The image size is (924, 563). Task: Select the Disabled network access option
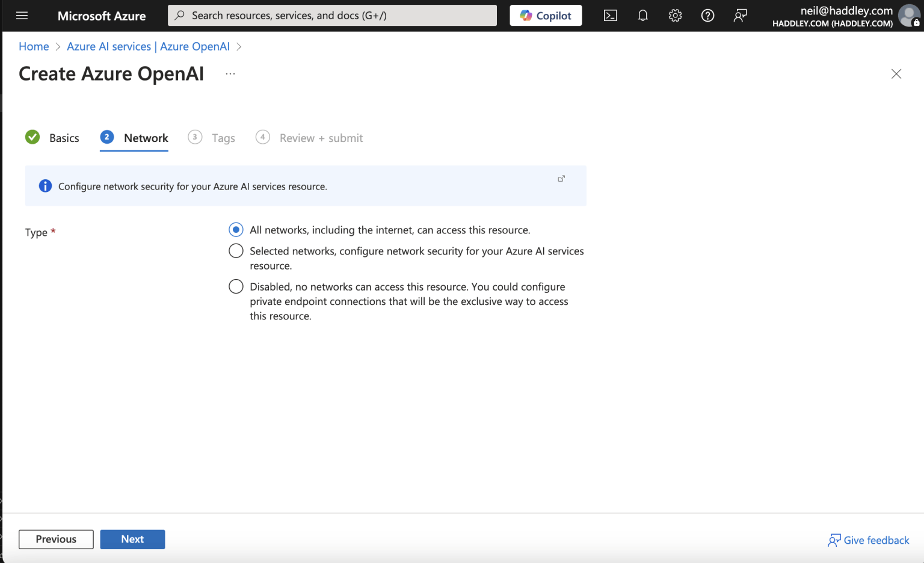pyautogui.click(x=236, y=286)
